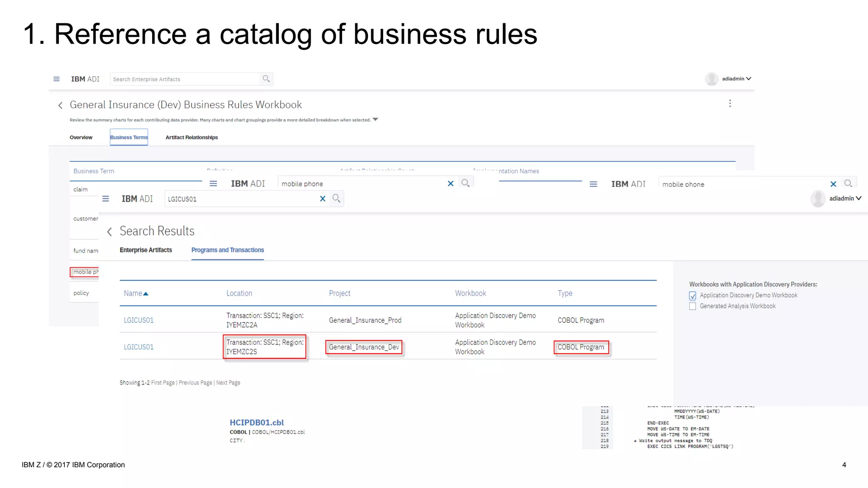Click search magnifier in Search Enterprise Artifacts box
Viewport: 868px width, 488px height.
266,79
